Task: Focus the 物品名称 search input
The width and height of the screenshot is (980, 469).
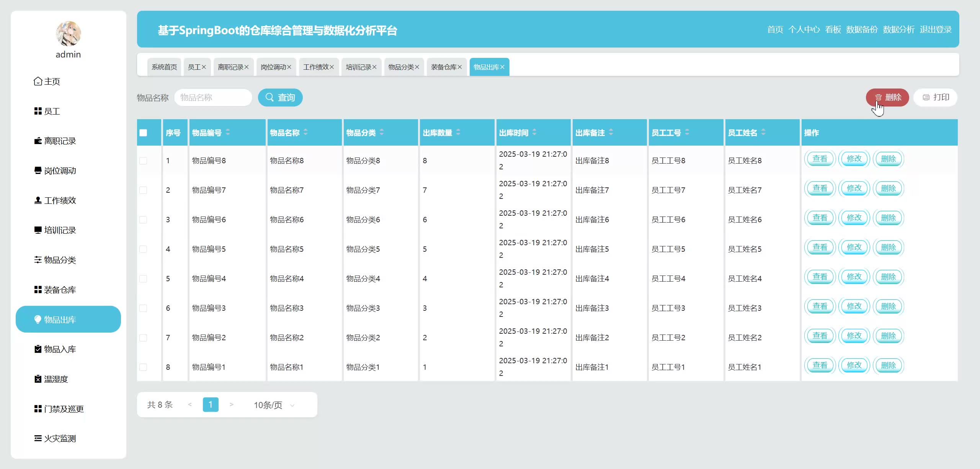Action: tap(213, 97)
